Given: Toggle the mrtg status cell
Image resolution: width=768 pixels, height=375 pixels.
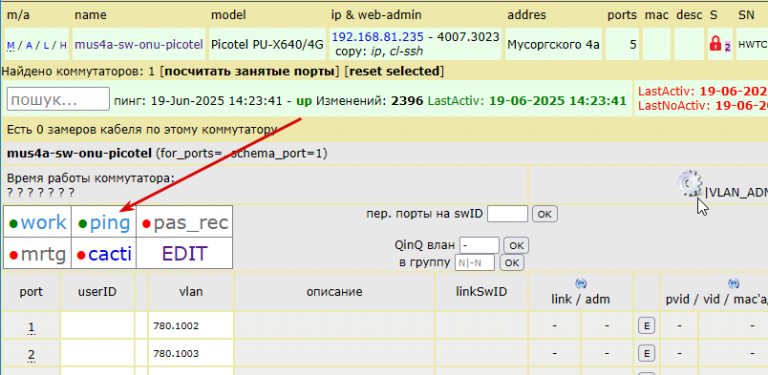Looking at the screenshot, I should coord(37,254).
